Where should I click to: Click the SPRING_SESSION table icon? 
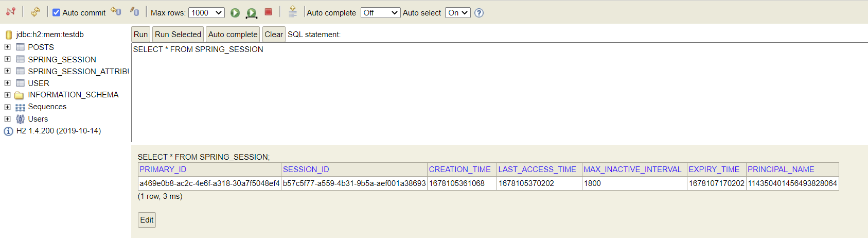tap(20, 59)
